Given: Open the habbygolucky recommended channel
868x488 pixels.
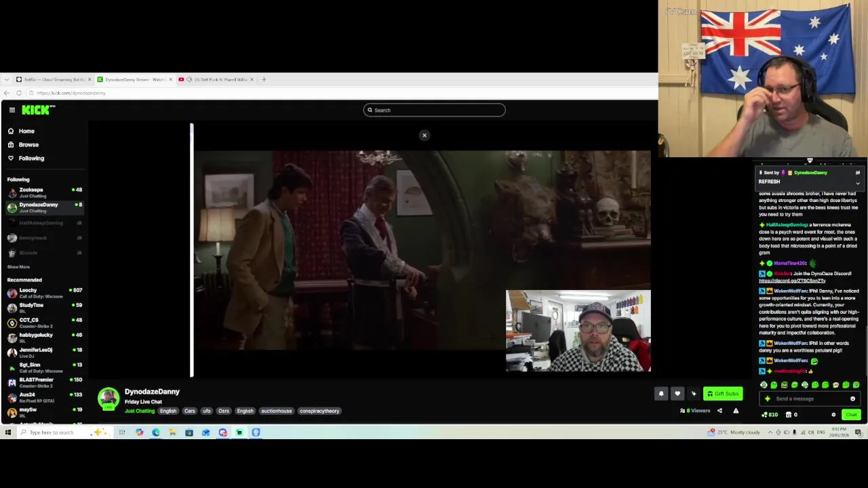Looking at the screenshot, I should (44, 338).
